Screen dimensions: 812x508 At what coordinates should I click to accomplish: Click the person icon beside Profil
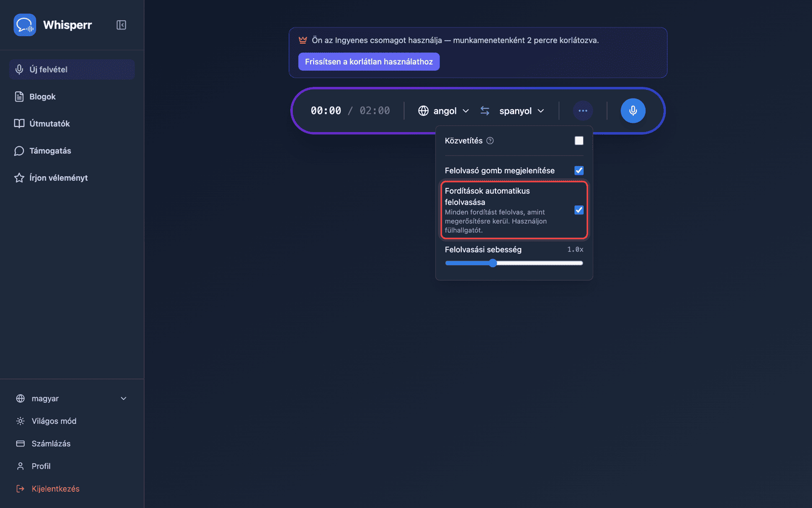[x=20, y=466]
